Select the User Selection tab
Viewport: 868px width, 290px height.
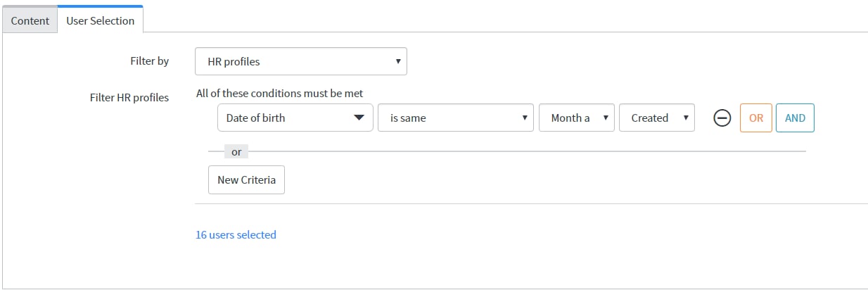point(101,20)
